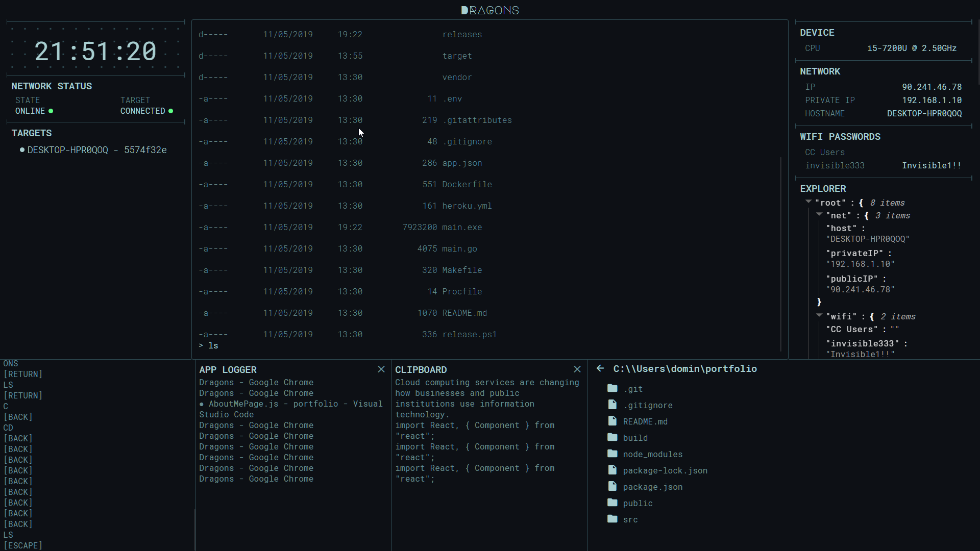Click the [ESCAPE] keylogger entry
This screenshot has width=980, height=551.
point(23,545)
